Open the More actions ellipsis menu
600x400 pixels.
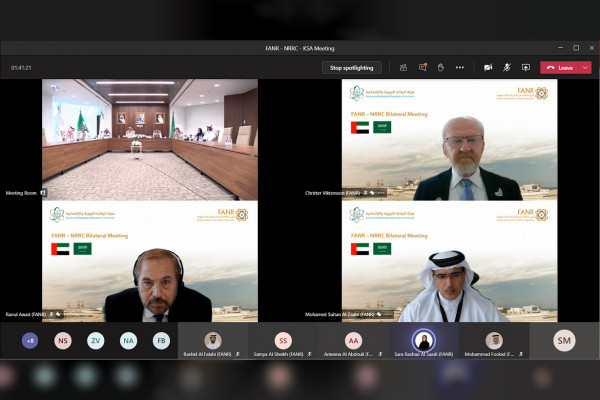coord(460,68)
